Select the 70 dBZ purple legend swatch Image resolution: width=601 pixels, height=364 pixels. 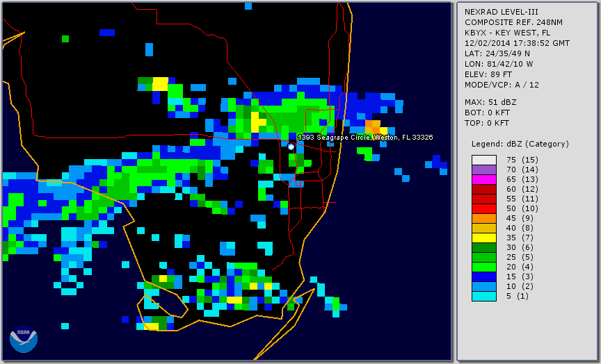coord(483,169)
